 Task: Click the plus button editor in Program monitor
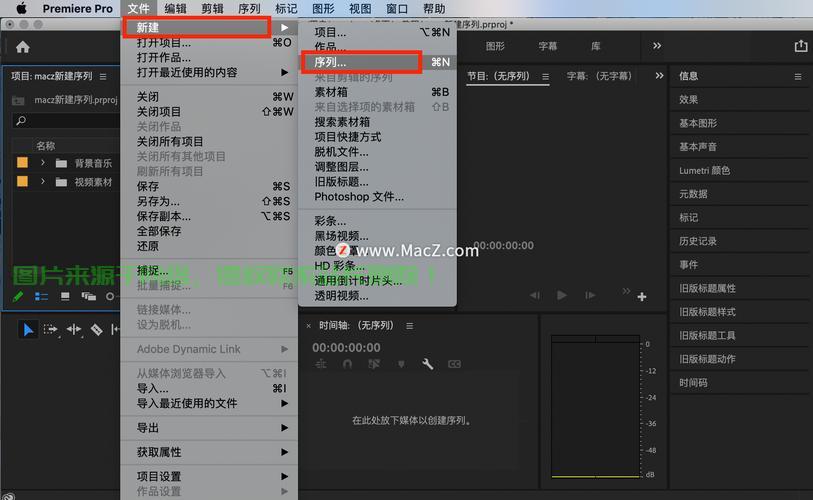642,296
